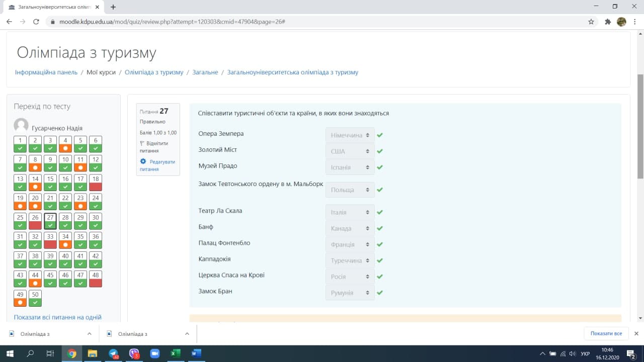The height and width of the screenshot is (362, 644).
Task: Show hidden tray icons chevron
Action: click(x=542, y=353)
